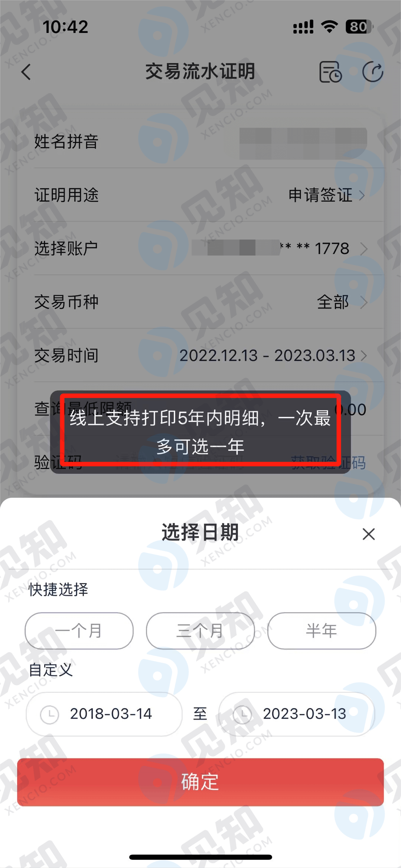Select the 半年 quick option
This screenshot has width=401, height=868.
tap(322, 631)
